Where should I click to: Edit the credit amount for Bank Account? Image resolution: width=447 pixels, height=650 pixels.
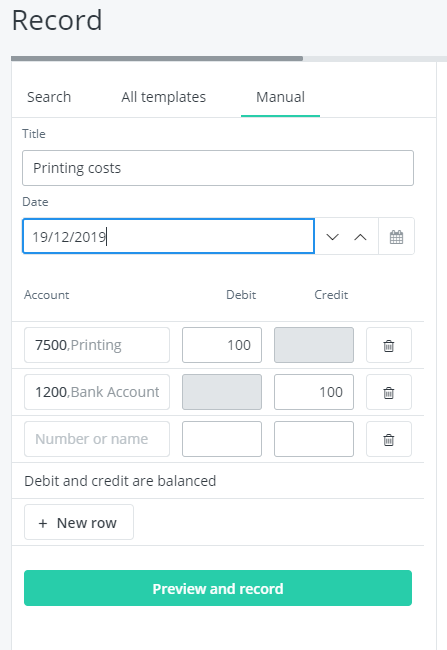click(314, 392)
